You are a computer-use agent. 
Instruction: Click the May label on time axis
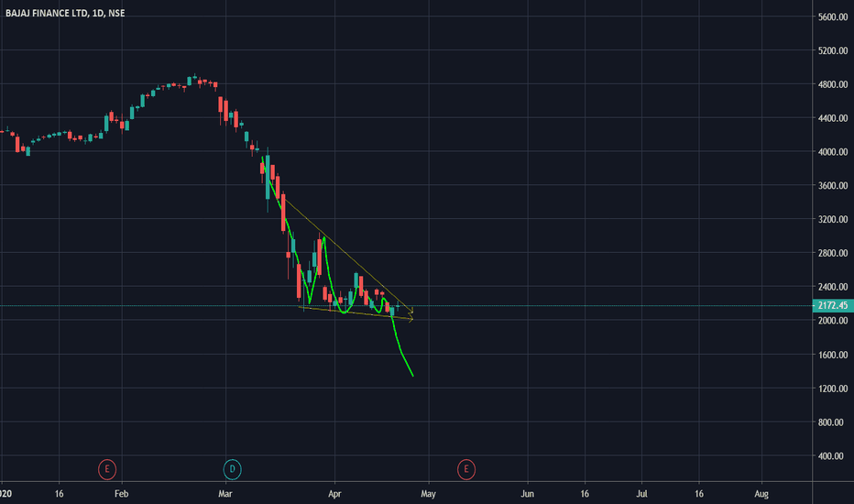(428, 494)
